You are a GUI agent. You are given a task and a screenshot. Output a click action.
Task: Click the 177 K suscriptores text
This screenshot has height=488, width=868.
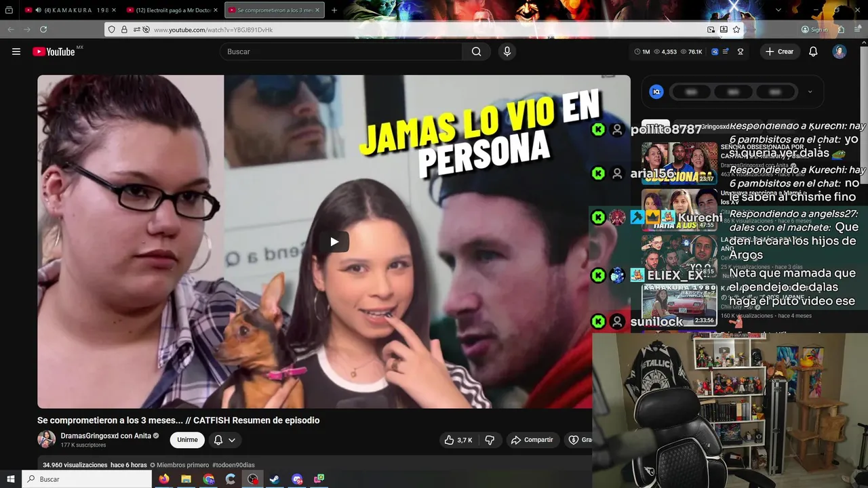[x=83, y=445]
